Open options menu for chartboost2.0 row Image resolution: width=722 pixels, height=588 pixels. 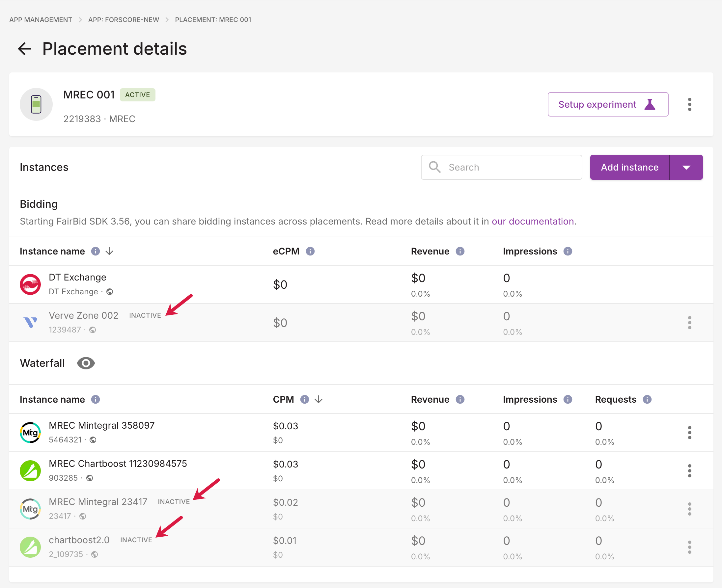689,547
